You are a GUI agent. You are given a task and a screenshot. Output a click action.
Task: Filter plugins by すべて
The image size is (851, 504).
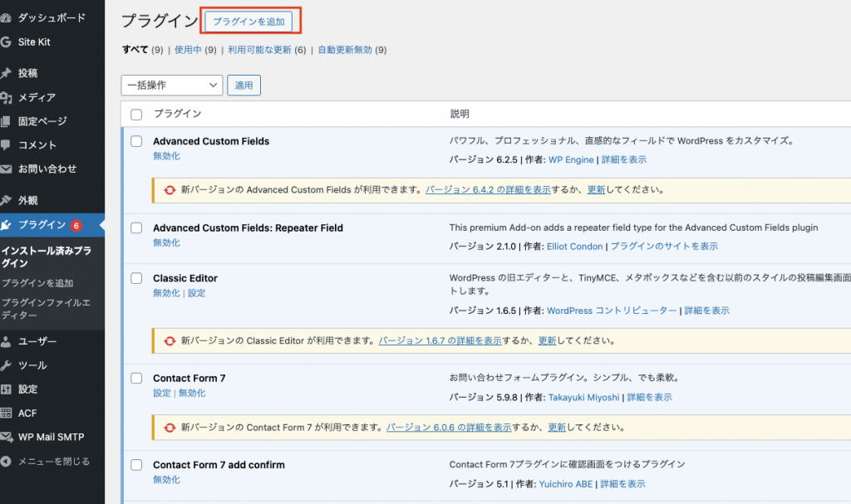[x=135, y=49]
